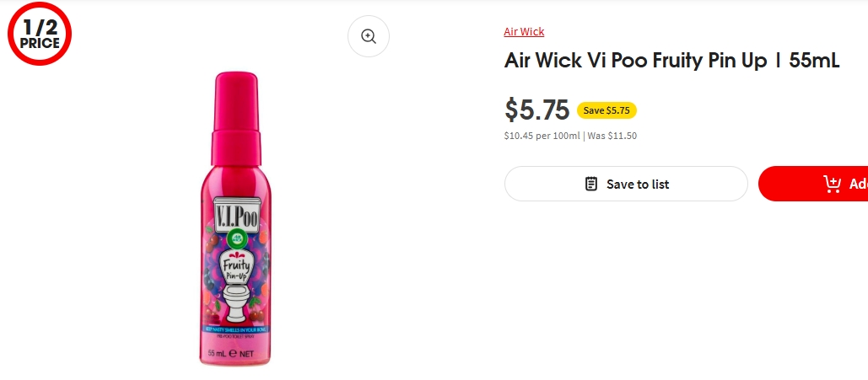Viewport: 868px width, 380px height.
Task: Click the $10.45 per 100ml unit price
Action: click(x=542, y=136)
